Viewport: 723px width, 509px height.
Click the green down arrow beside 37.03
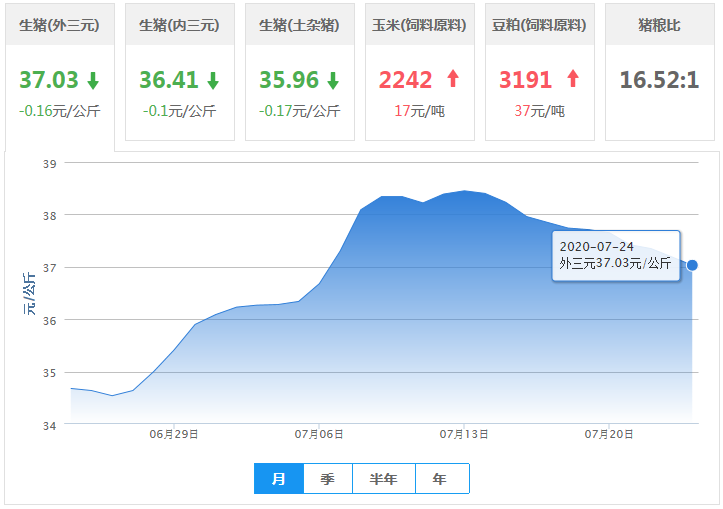93,81
